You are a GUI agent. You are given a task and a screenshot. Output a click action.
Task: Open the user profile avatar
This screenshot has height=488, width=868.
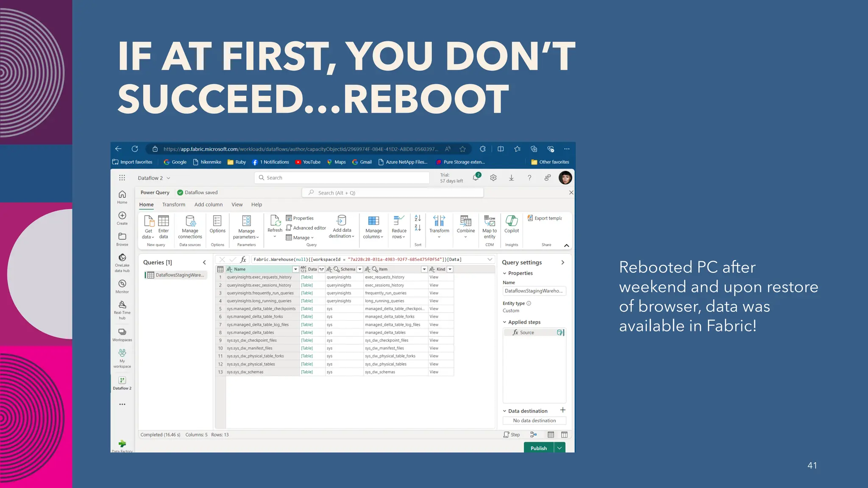[x=565, y=178]
